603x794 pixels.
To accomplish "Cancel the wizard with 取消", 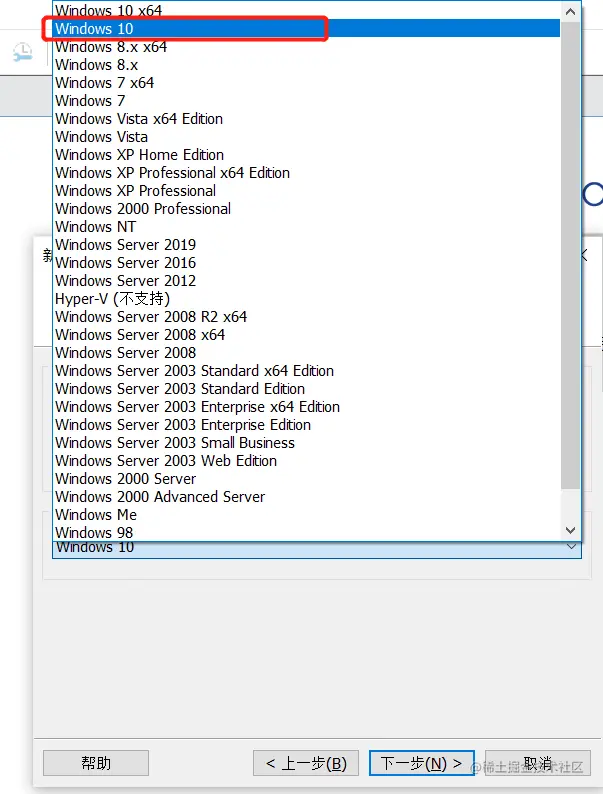I will 538,763.
